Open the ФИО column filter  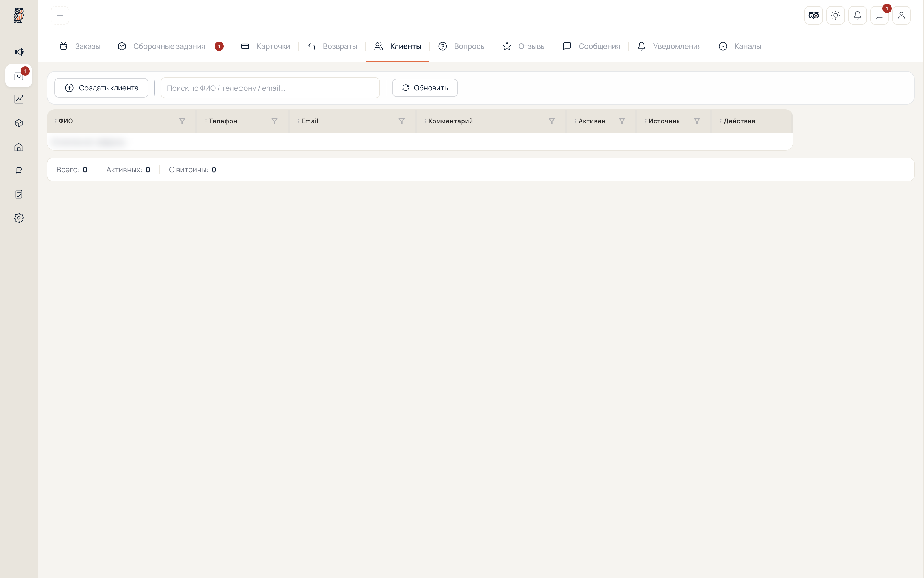(182, 121)
